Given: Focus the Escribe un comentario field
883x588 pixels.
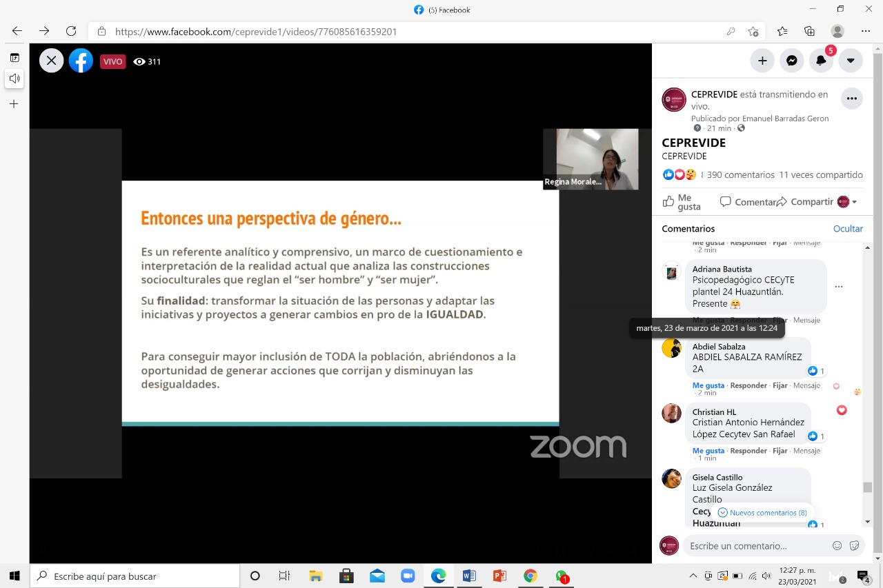Looking at the screenshot, I should 755,546.
